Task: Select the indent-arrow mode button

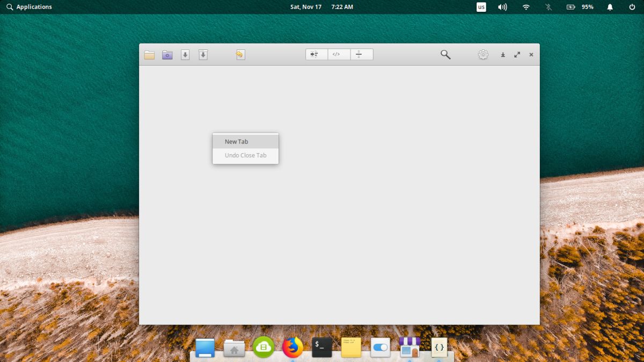Action: pos(317,54)
